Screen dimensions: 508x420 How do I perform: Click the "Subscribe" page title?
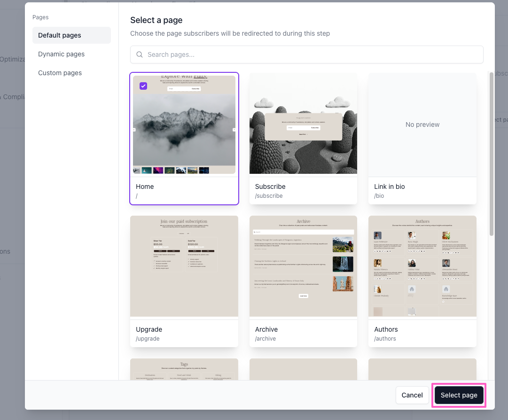click(270, 187)
